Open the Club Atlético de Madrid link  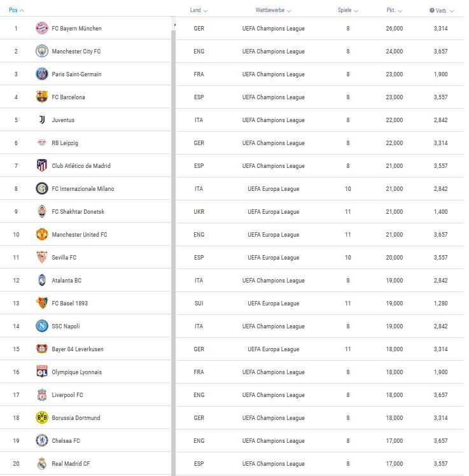click(81, 165)
